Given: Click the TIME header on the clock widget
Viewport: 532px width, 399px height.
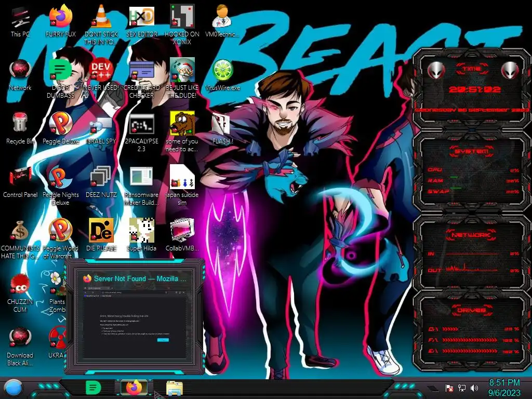Looking at the screenshot, I should (x=472, y=69).
